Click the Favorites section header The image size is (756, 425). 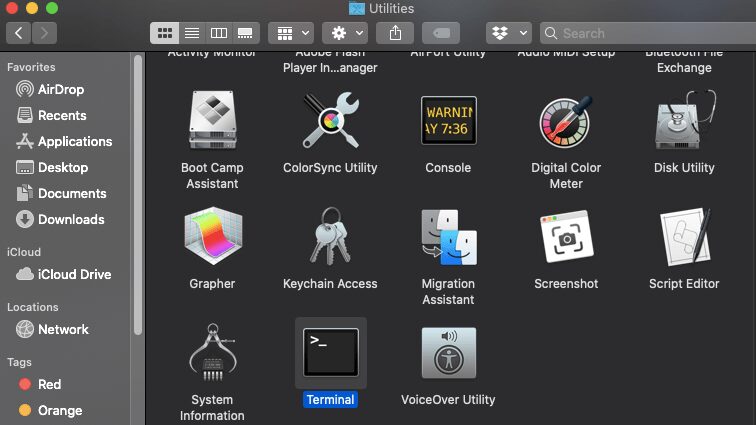[31, 67]
